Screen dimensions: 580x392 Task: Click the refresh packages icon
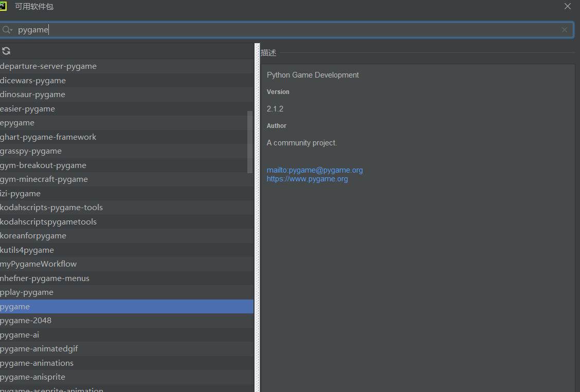point(6,51)
